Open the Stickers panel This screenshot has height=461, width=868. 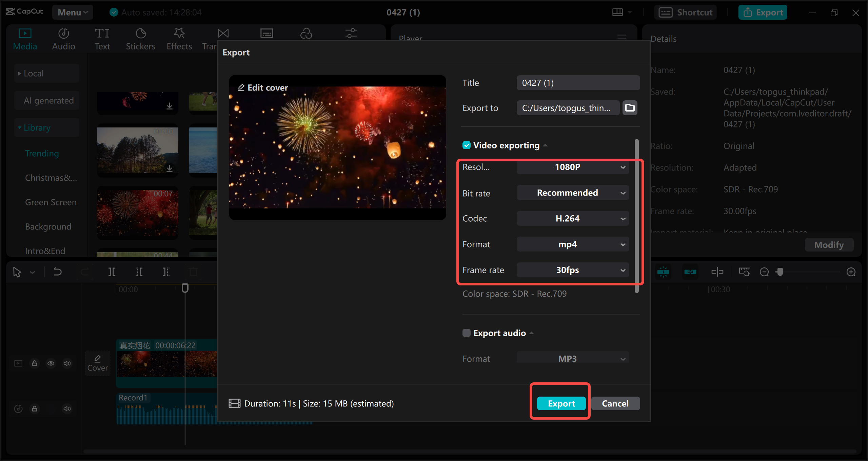click(x=140, y=38)
